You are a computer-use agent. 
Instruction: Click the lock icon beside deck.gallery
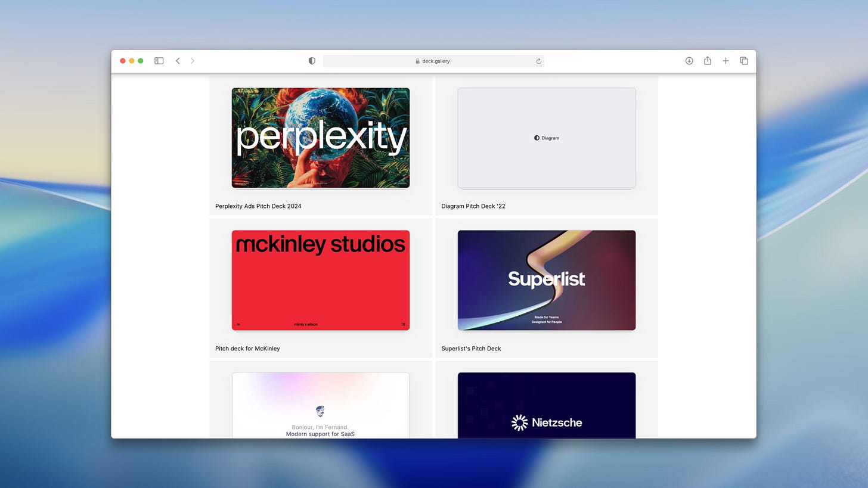(418, 61)
